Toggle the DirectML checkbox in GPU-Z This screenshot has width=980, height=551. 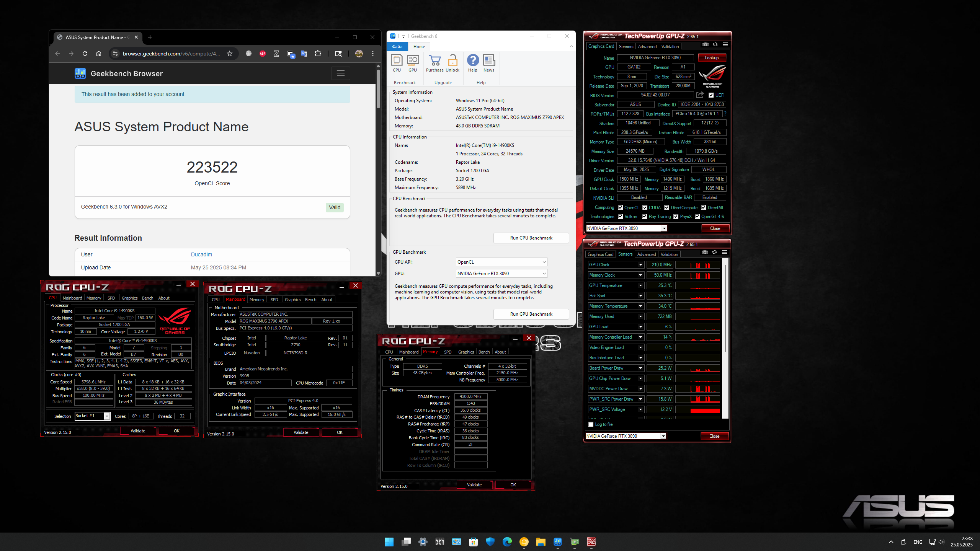click(704, 208)
